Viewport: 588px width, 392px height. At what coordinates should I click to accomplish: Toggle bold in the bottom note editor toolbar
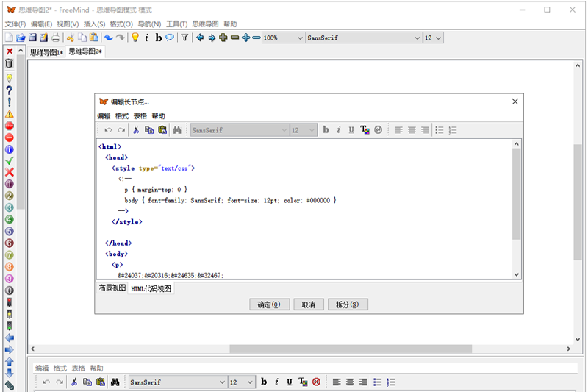click(264, 382)
